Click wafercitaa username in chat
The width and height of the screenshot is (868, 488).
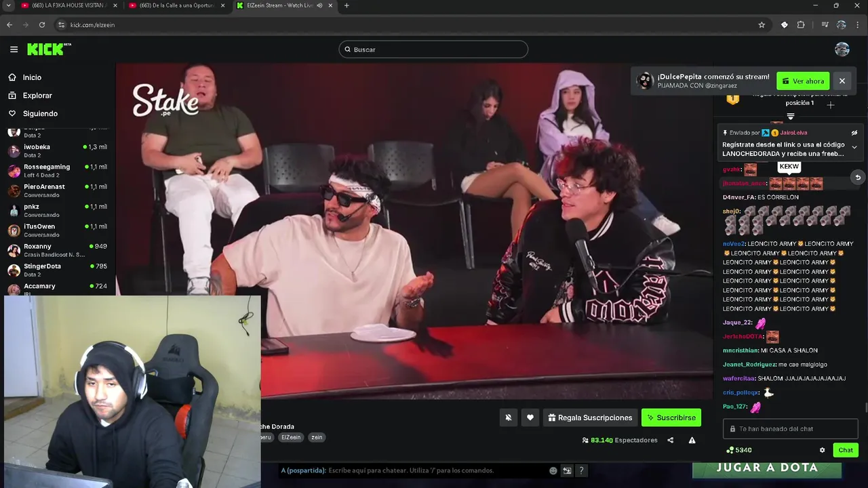738,378
